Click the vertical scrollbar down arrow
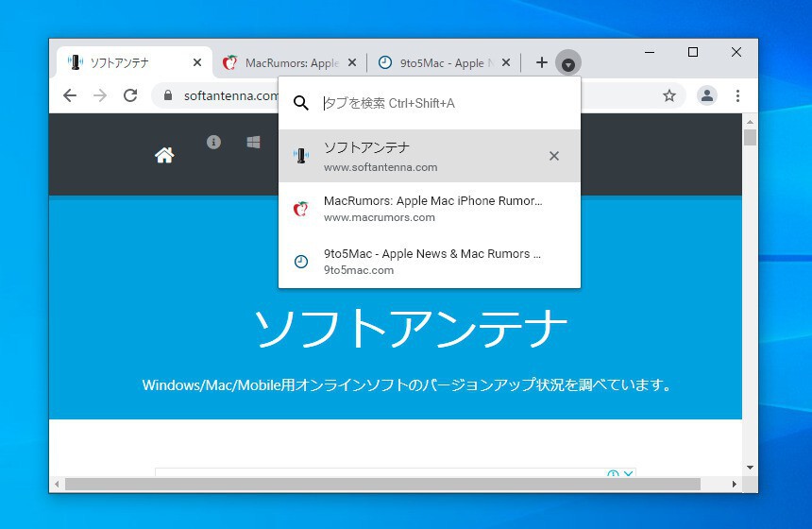This screenshot has width=812, height=529. point(750,468)
